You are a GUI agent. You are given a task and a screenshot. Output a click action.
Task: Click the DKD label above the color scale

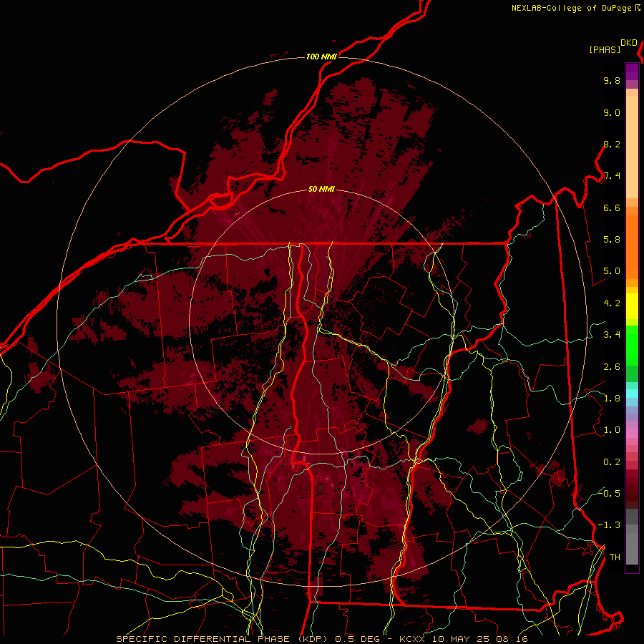[629, 43]
